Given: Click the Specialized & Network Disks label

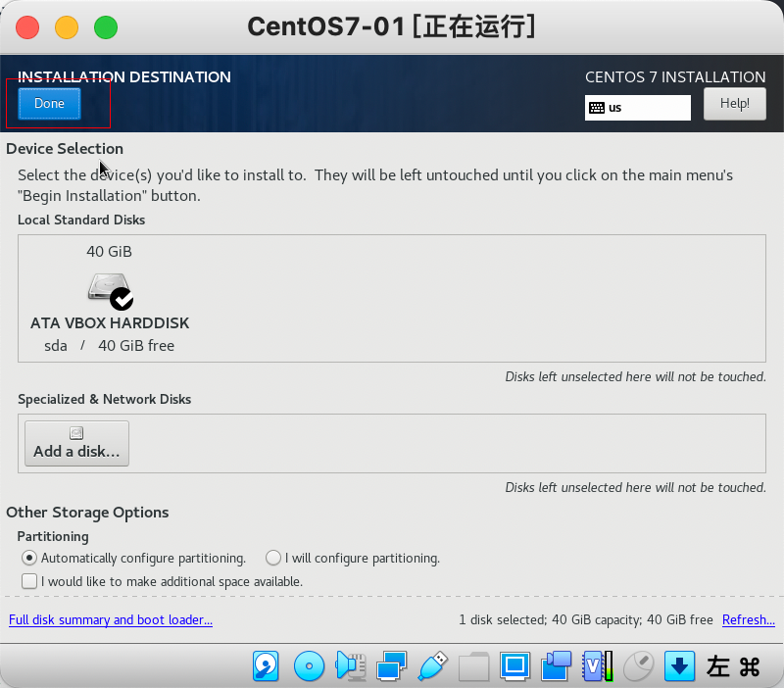Looking at the screenshot, I should coord(105,399).
